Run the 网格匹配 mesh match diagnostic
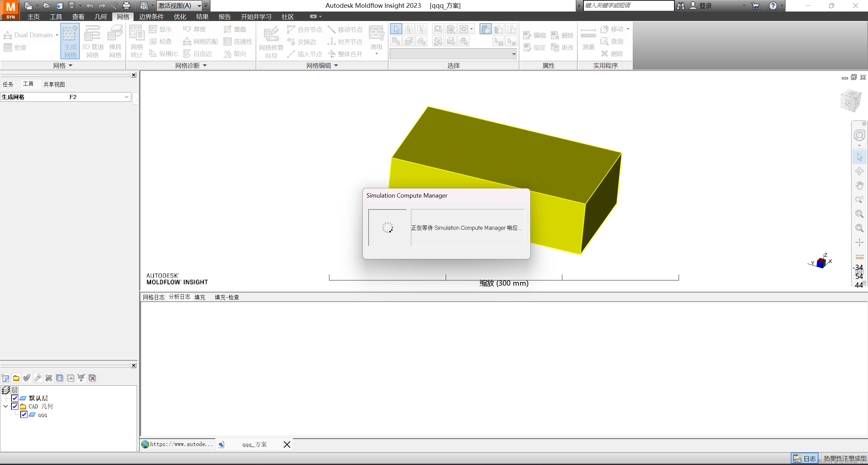 [200, 41]
